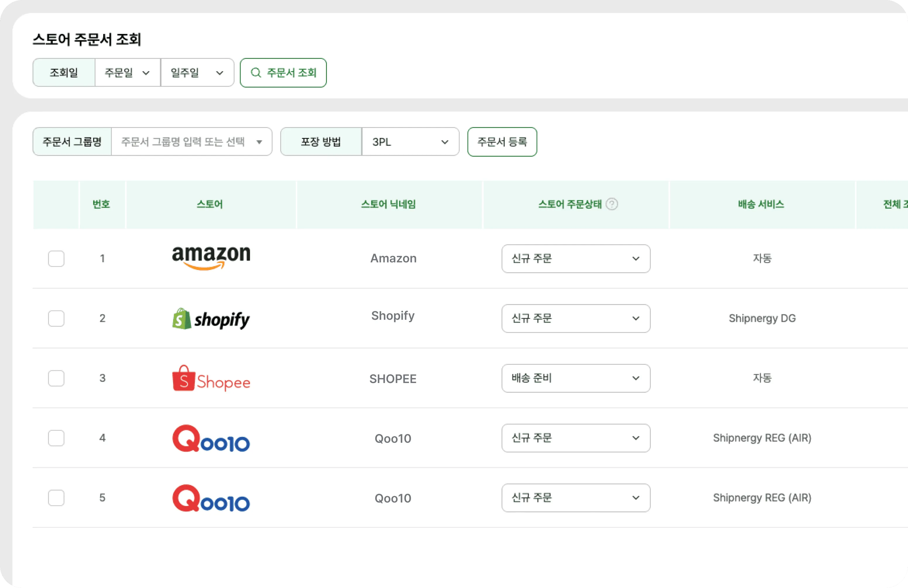Click the 스토어 주문상태 column header text

click(570, 204)
